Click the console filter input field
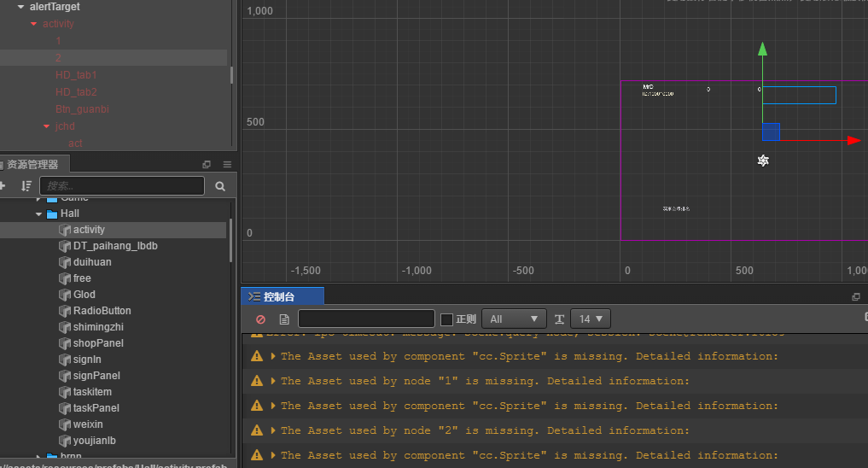The image size is (868, 468). click(x=366, y=319)
